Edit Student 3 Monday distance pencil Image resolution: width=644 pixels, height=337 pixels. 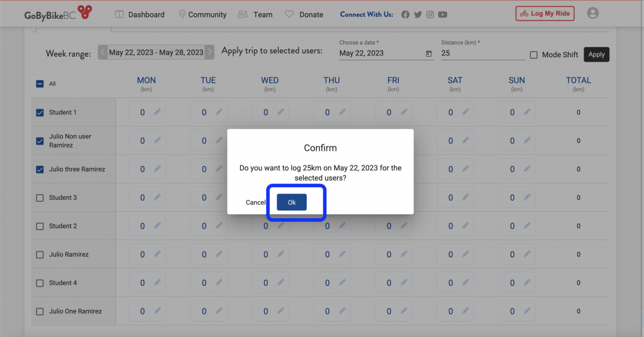(x=158, y=197)
